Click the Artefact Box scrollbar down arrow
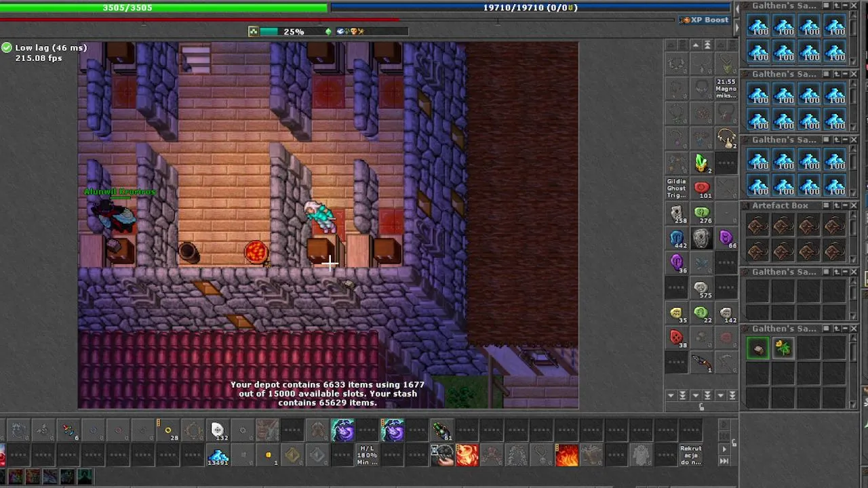Image resolution: width=868 pixels, height=488 pixels. tap(854, 260)
